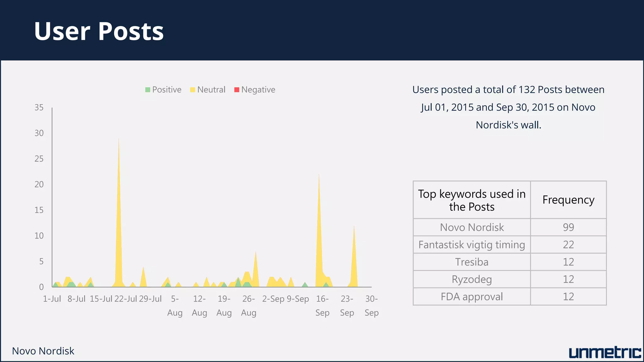Viewport: 644px width, 362px height.
Task: Select Tresiba's frequency value 12
Action: pos(568,262)
